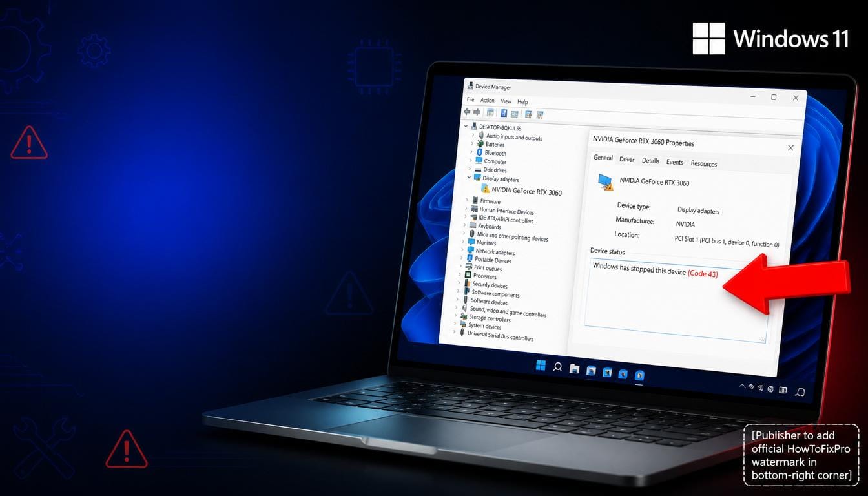Image resolution: width=868 pixels, height=496 pixels.
Task: Switch to the Events tab
Action: (675, 162)
